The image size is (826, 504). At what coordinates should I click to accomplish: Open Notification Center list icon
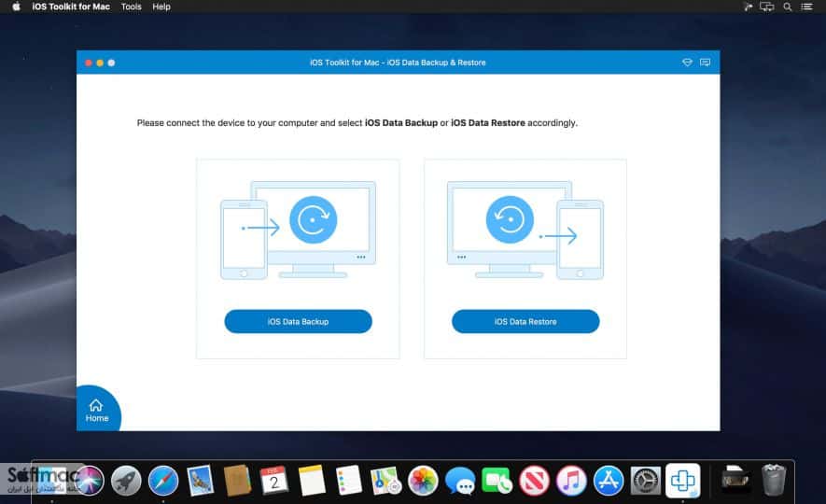pyautogui.click(x=806, y=7)
